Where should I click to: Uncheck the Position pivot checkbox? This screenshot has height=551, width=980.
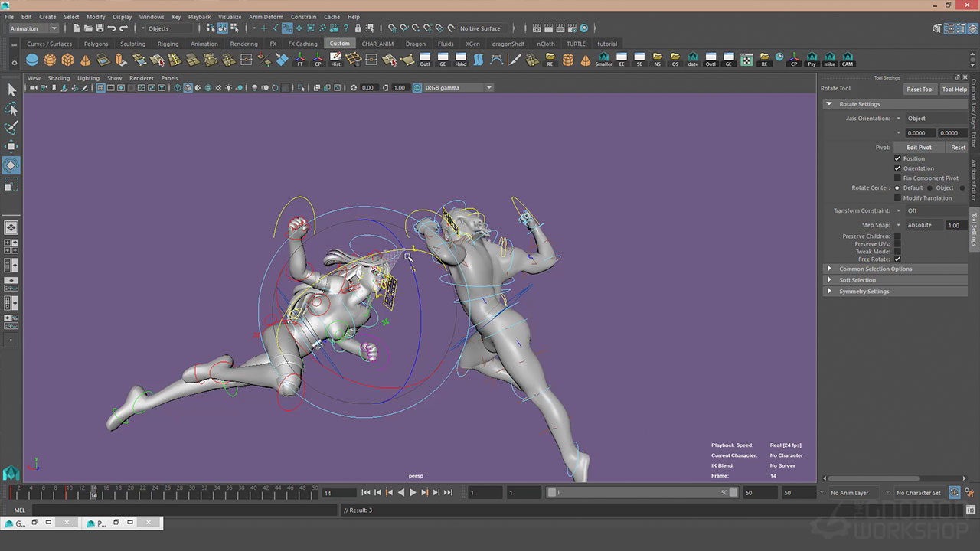[x=897, y=158]
